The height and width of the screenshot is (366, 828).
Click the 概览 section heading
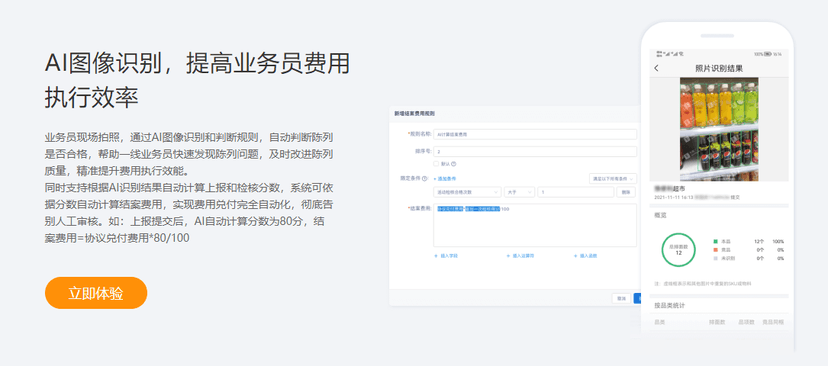(x=660, y=215)
